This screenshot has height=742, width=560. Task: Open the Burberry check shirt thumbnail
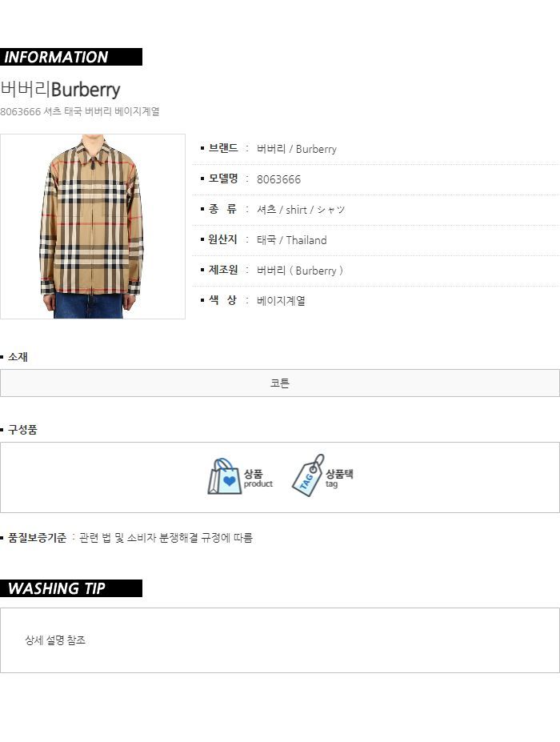pyautogui.click(x=93, y=227)
